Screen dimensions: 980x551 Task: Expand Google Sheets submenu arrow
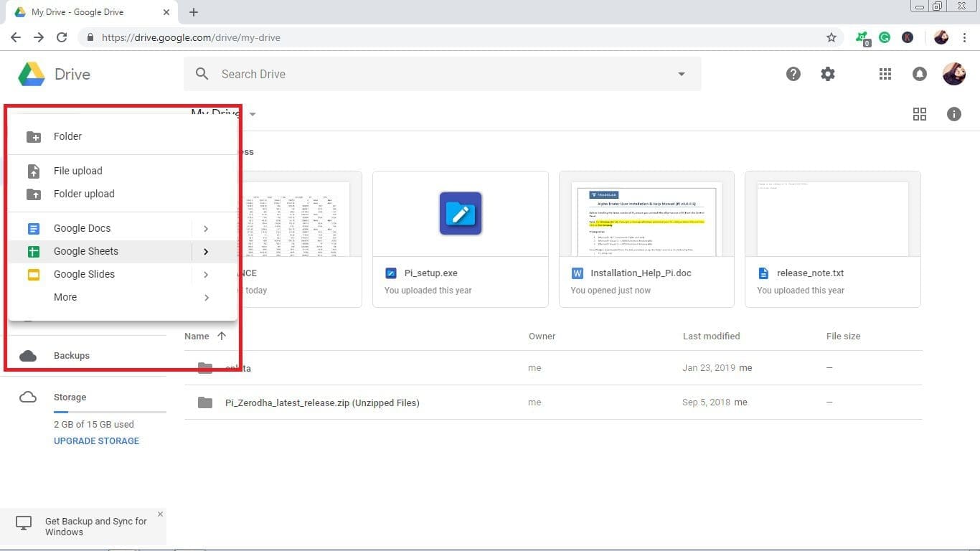pyautogui.click(x=206, y=252)
